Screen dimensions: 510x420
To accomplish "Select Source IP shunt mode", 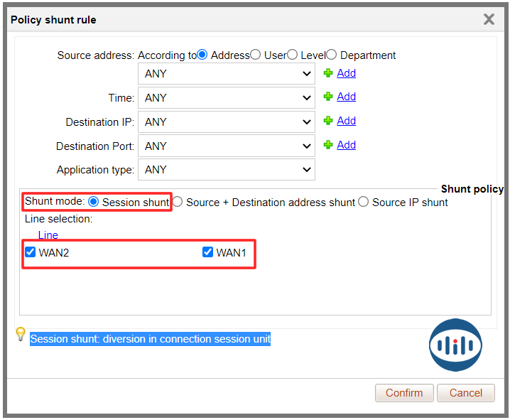I will 364,202.
